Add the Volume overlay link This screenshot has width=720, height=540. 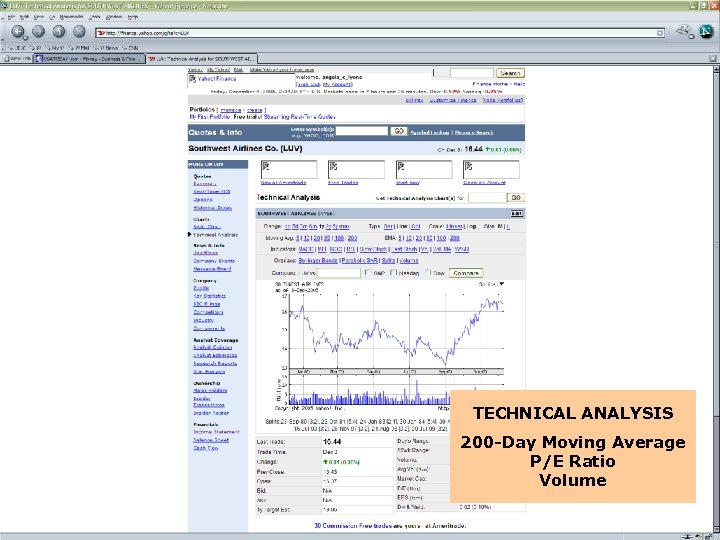(408, 260)
